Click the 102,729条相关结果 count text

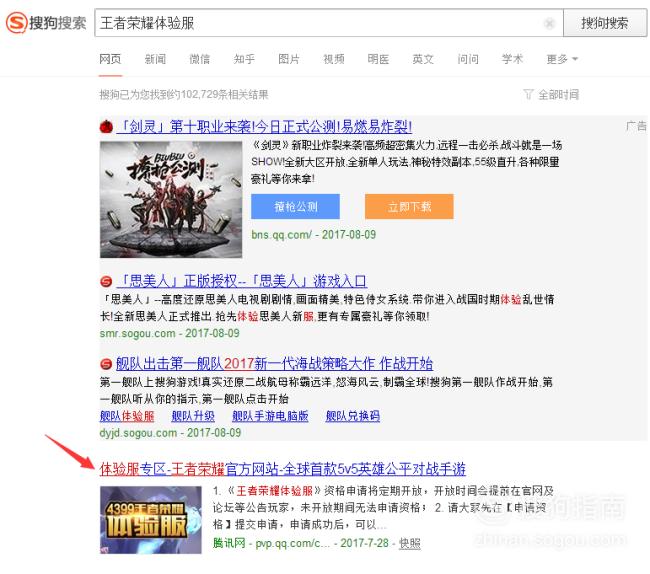point(224,94)
